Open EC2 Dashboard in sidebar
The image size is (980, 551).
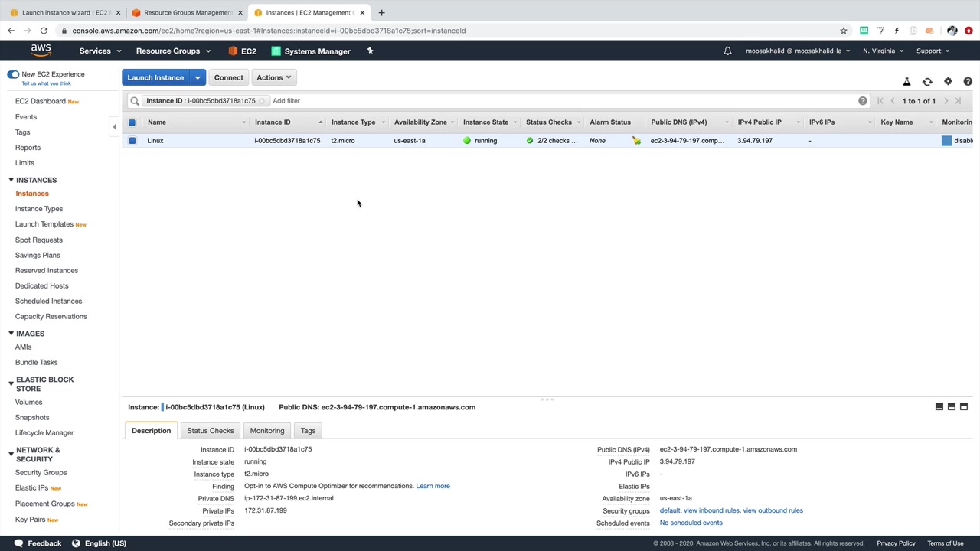click(41, 101)
